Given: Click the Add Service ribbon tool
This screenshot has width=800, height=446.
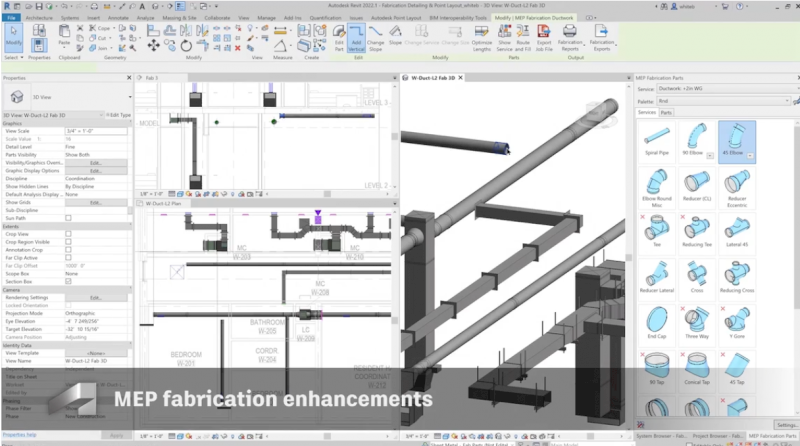Looking at the screenshot, I should pyautogui.click(x=356, y=43).
